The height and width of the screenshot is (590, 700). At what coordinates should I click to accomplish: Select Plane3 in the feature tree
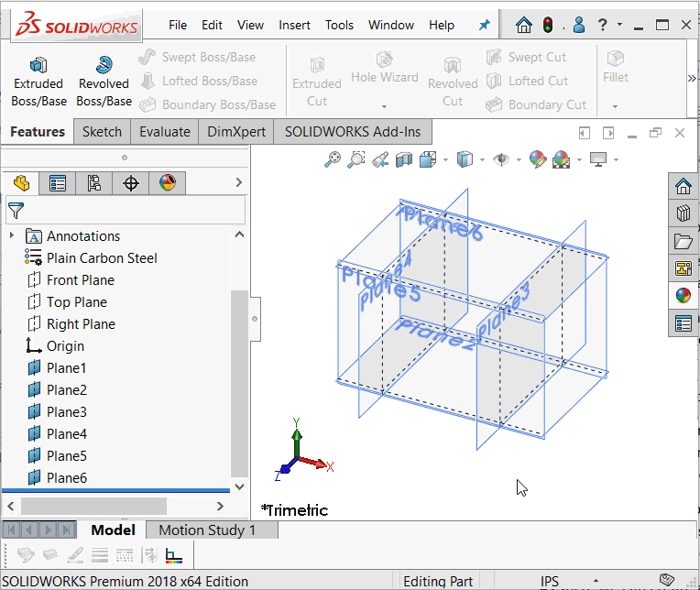point(67,412)
